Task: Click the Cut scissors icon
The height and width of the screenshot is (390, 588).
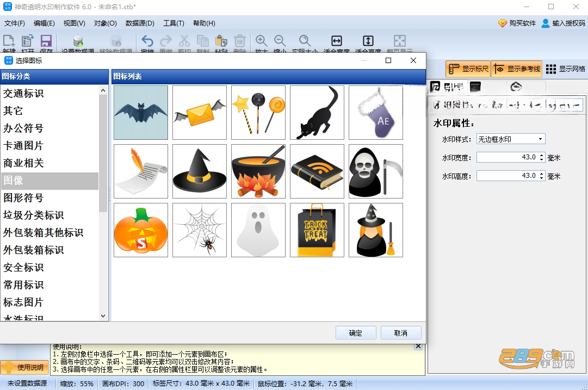Action: [184, 41]
